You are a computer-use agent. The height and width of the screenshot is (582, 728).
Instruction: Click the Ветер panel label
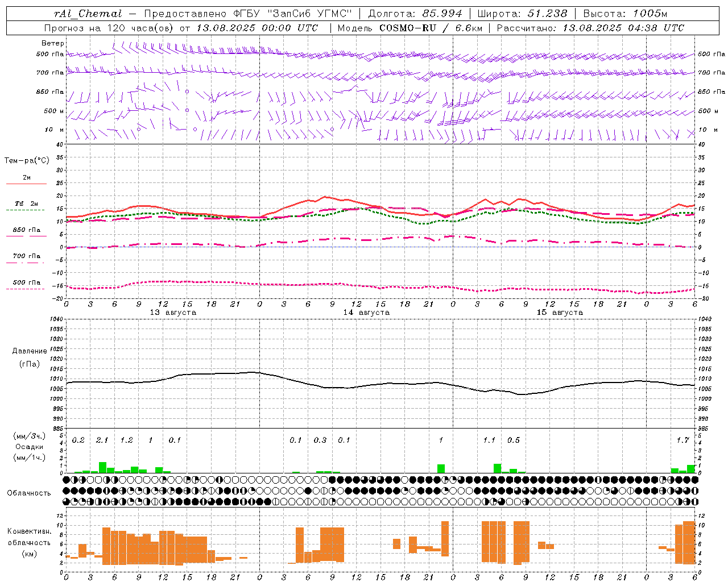(53, 43)
